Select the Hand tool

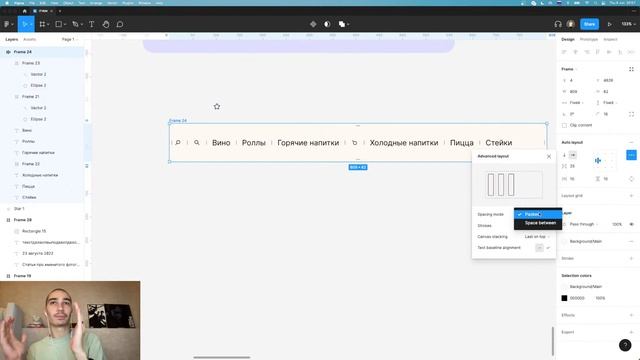[x=106, y=24]
